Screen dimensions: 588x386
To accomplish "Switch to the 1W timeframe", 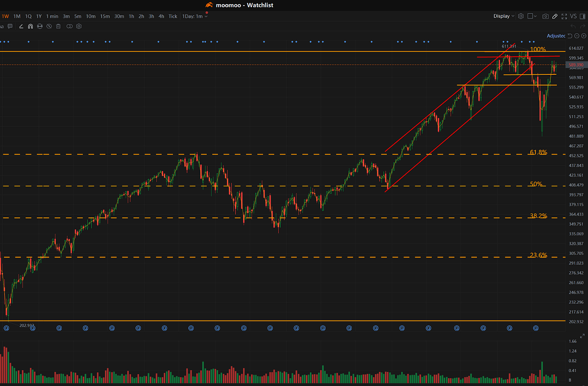I will click(x=5, y=16).
